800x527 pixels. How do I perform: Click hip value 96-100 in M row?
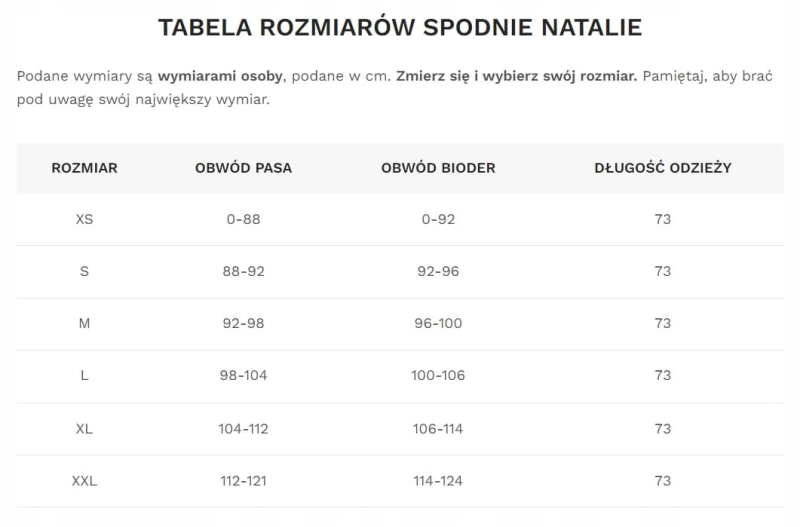point(438,323)
